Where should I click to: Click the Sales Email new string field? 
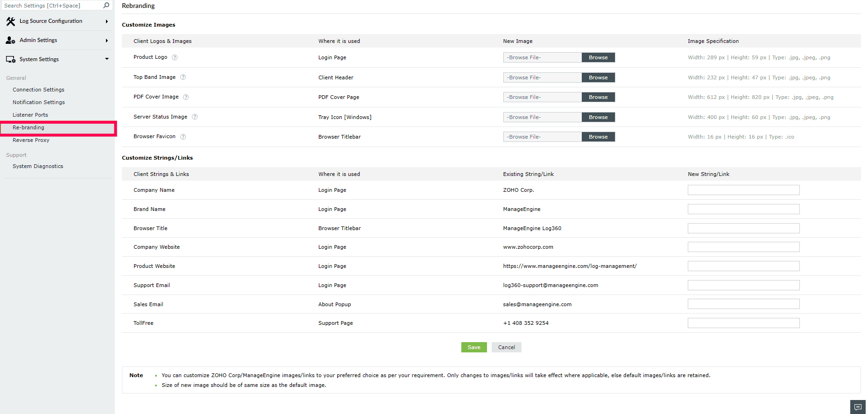click(743, 304)
